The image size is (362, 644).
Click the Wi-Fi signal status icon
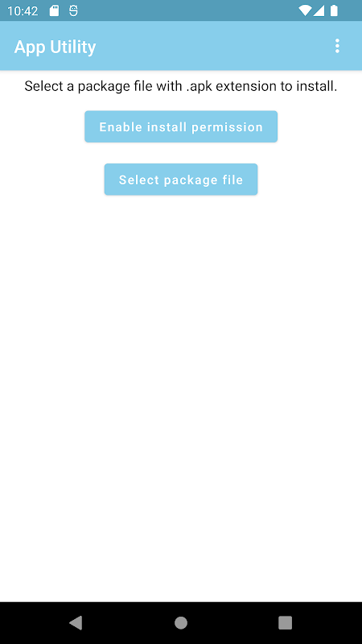pos(305,10)
